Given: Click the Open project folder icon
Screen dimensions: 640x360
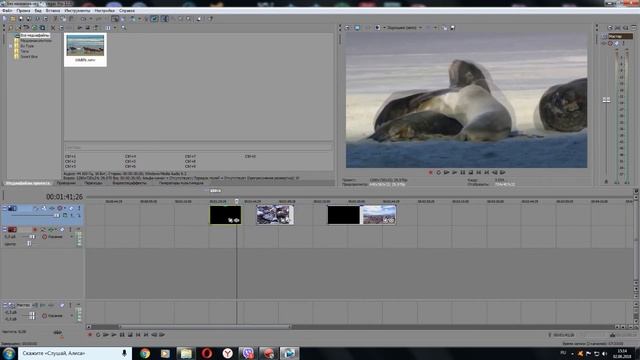Looking at the screenshot, I should tap(13, 19).
